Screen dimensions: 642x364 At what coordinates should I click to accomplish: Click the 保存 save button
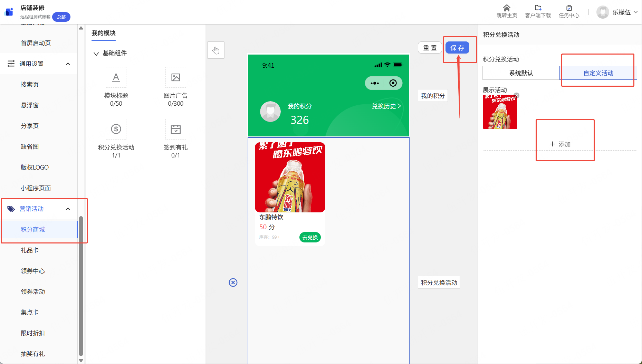point(457,48)
